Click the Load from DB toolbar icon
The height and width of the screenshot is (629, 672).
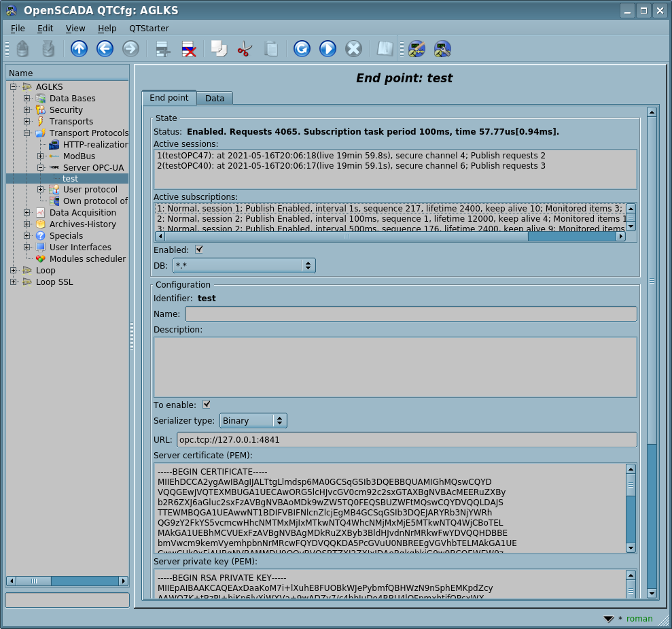tap(22, 48)
